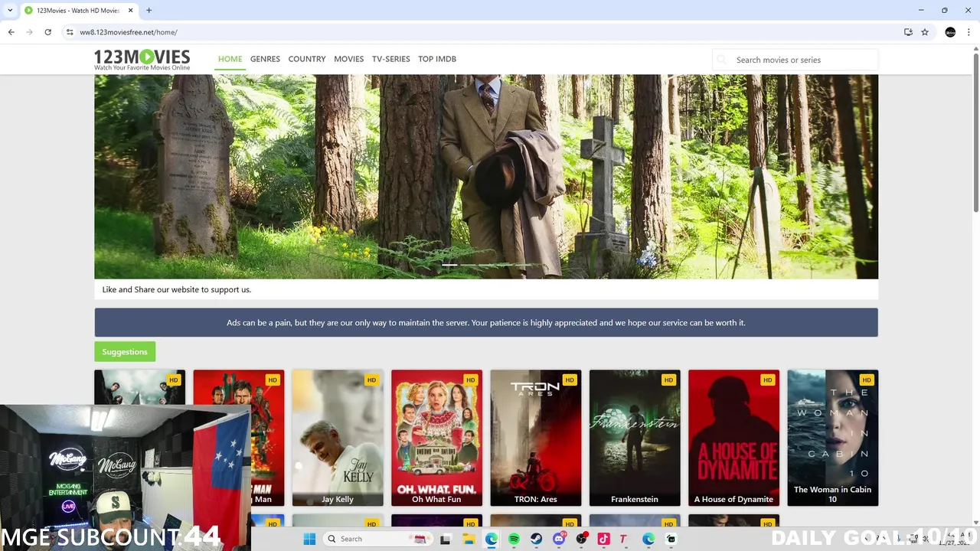Open the GENRES menu
This screenshot has width=980, height=551.
(x=265, y=59)
